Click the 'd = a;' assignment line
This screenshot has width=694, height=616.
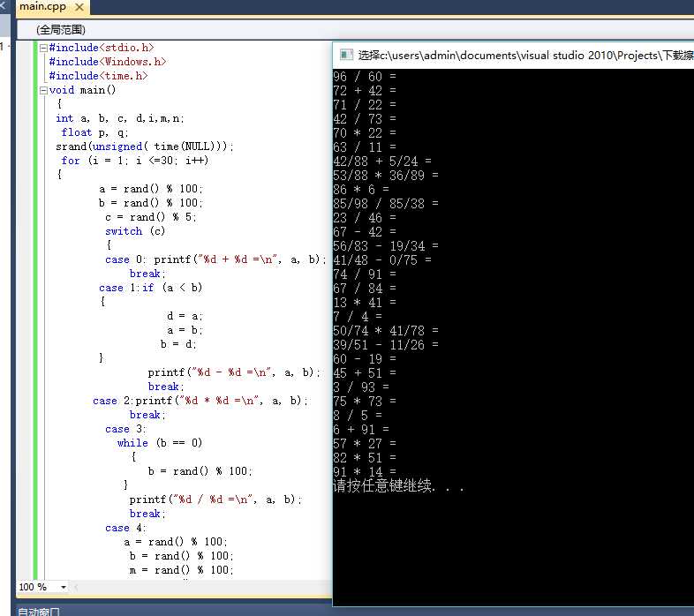tap(185, 316)
